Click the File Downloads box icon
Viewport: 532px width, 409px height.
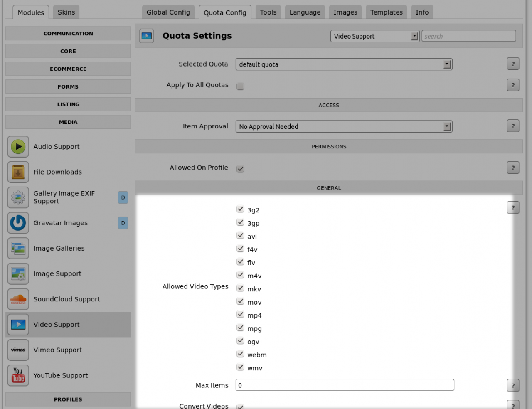click(x=18, y=172)
